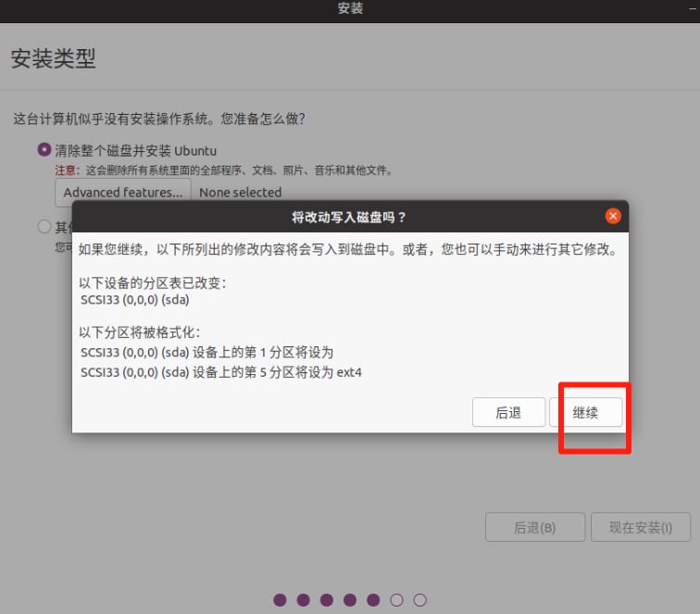Close the write-changes-to-disk dialog
Image resolution: width=700 pixels, height=614 pixels.
[613, 216]
